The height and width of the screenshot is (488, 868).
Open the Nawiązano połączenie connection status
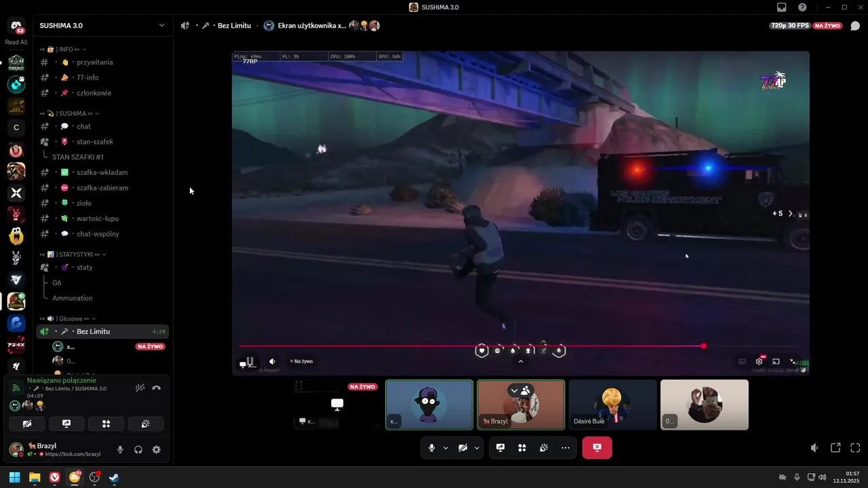click(x=62, y=380)
